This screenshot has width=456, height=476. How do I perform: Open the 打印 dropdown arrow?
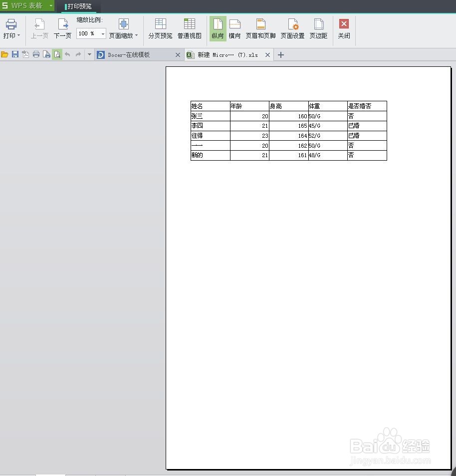coord(19,35)
